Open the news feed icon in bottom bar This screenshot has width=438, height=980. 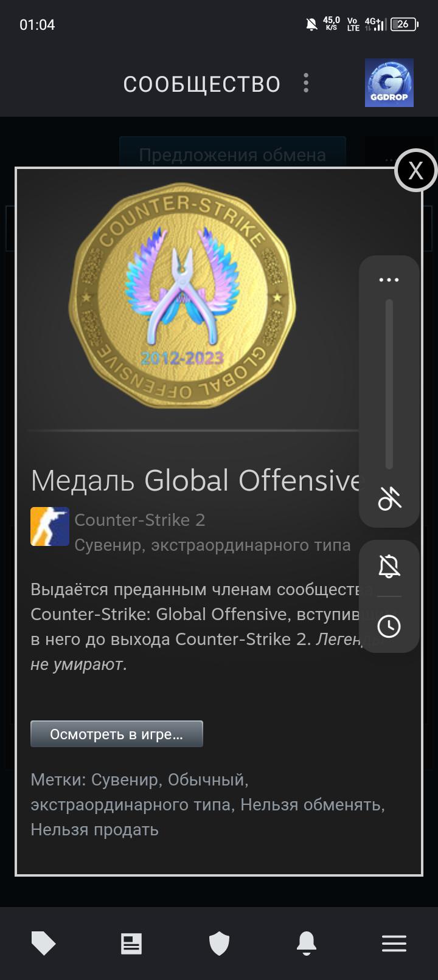click(x=131, y=944)
